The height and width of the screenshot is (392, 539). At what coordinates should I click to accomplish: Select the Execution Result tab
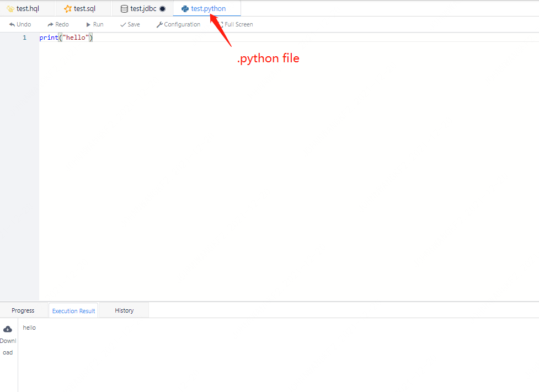(x=73, y=311)
